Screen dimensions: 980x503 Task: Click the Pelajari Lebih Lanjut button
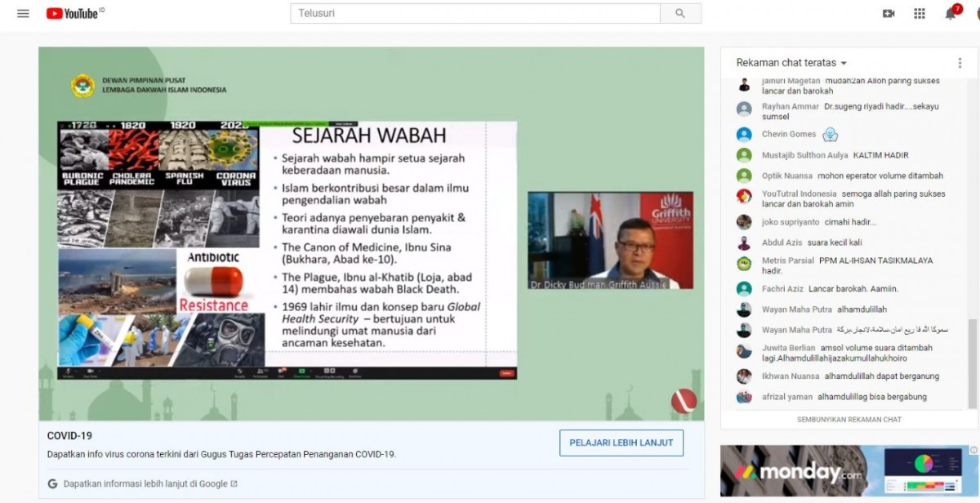coord(621,443)
